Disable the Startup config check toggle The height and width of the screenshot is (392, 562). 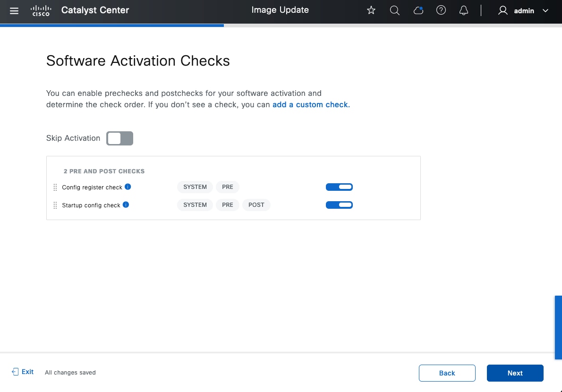(339, 205)
